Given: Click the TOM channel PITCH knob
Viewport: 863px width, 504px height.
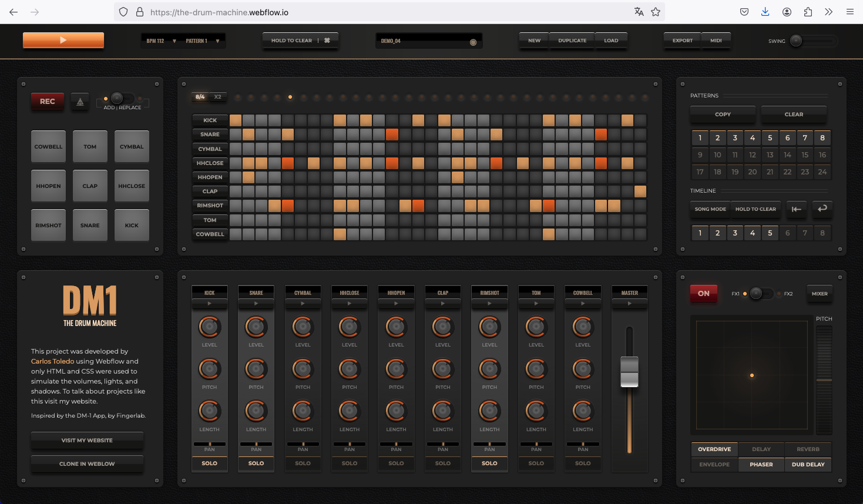Looking at the screenshot, I should (x=536, y=369).
